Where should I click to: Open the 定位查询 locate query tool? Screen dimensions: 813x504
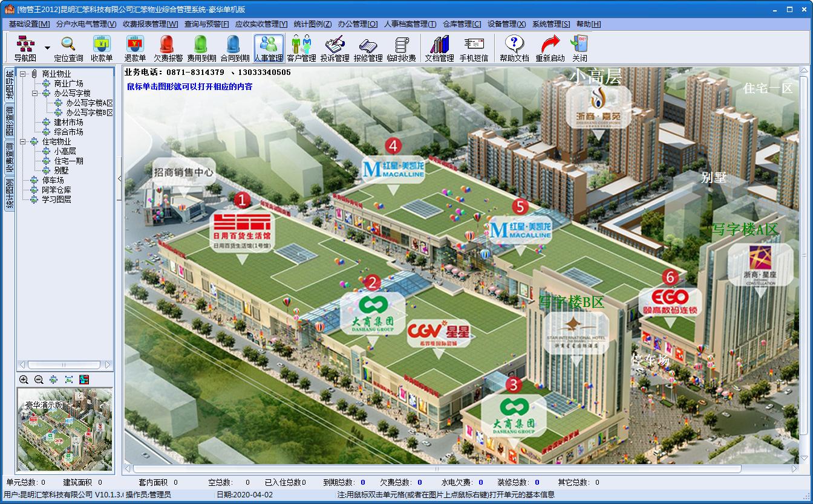[68, 48]
